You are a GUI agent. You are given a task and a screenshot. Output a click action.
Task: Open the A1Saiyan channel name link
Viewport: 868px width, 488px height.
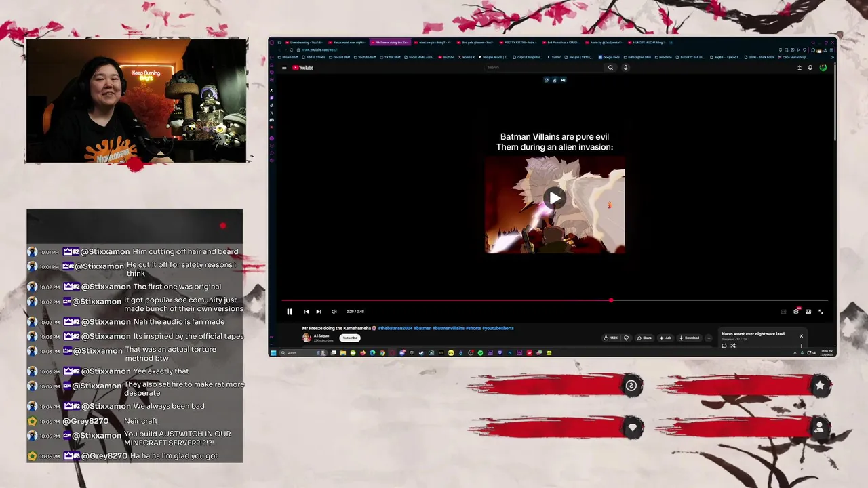coord(321,335)
